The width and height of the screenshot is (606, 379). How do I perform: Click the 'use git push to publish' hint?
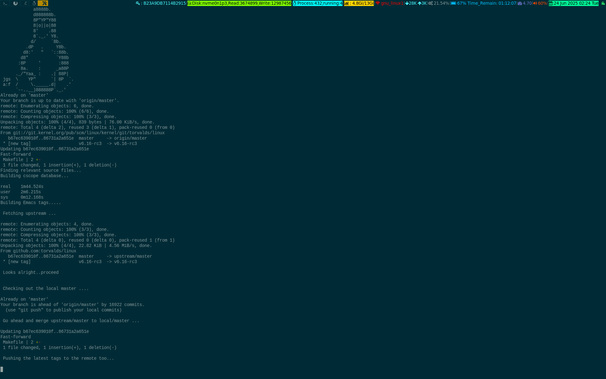point(63,310)
